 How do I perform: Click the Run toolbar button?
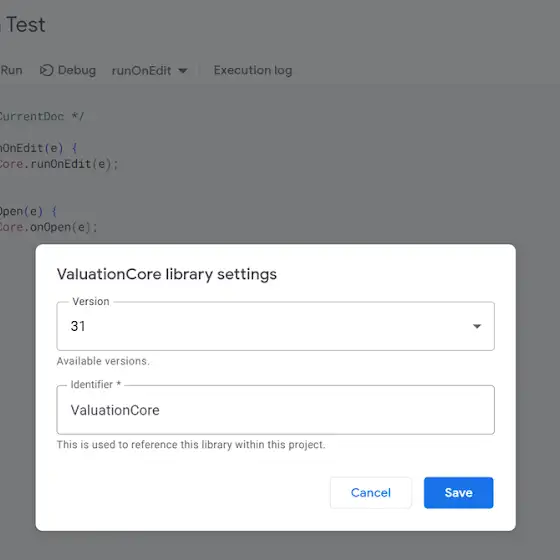click(x=11, y=70)
